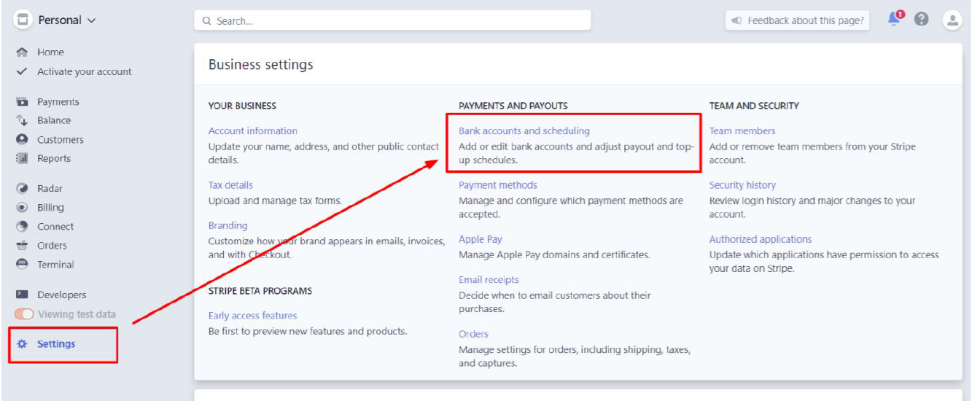Viewport: 980px width, 401px height.
Task: Open Developers in the sidebar
Action: point(62,295)
